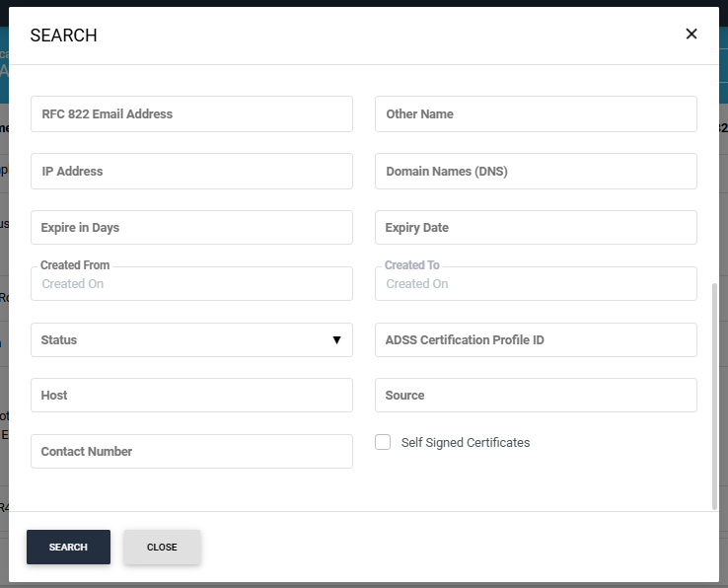Click the Domain Names (DNS) field
The width and height of the screenshot is (728, 588).
536,172
